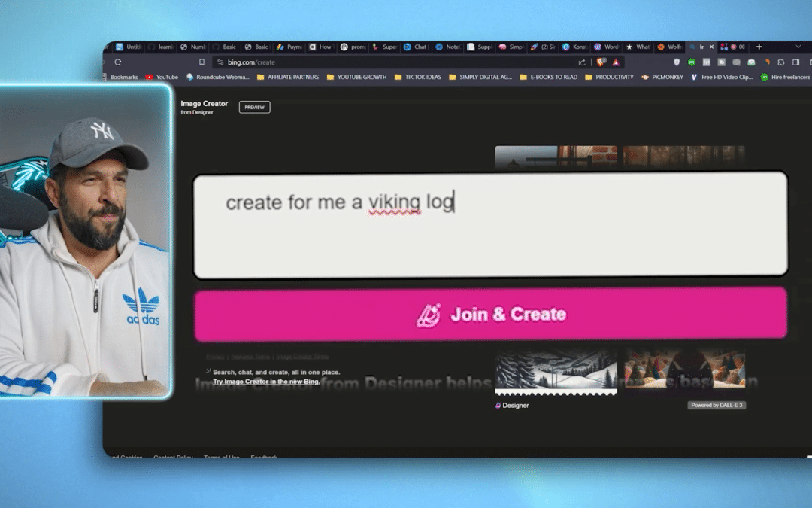Switch to the Konst tab
Image resolution: width=812 pixels, height=508 pixels.
click(575, 47)
